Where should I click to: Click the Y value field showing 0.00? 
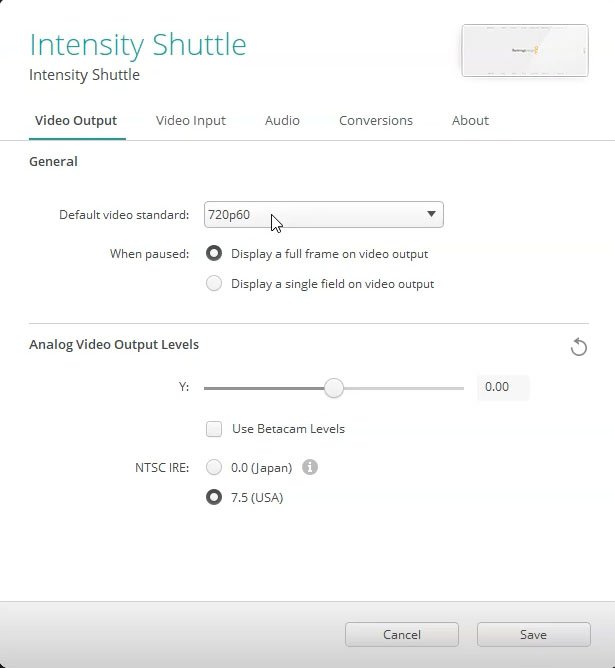point(502,387)
